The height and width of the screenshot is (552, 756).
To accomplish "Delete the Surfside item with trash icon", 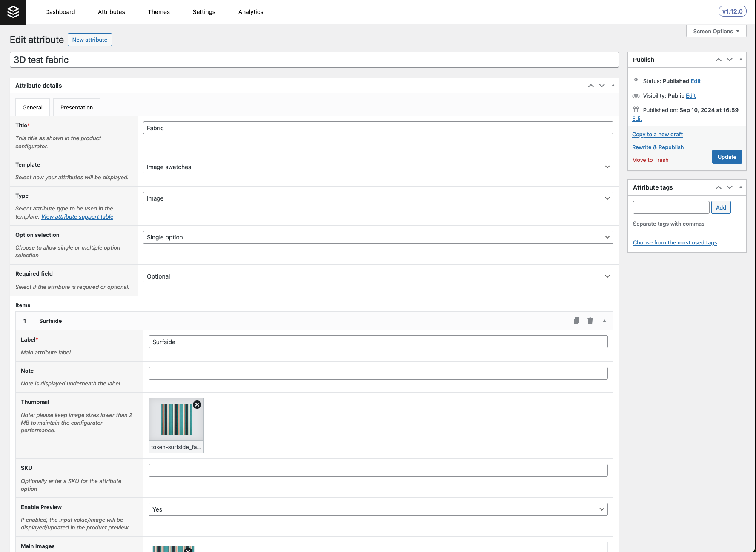I will pos(590,321).
